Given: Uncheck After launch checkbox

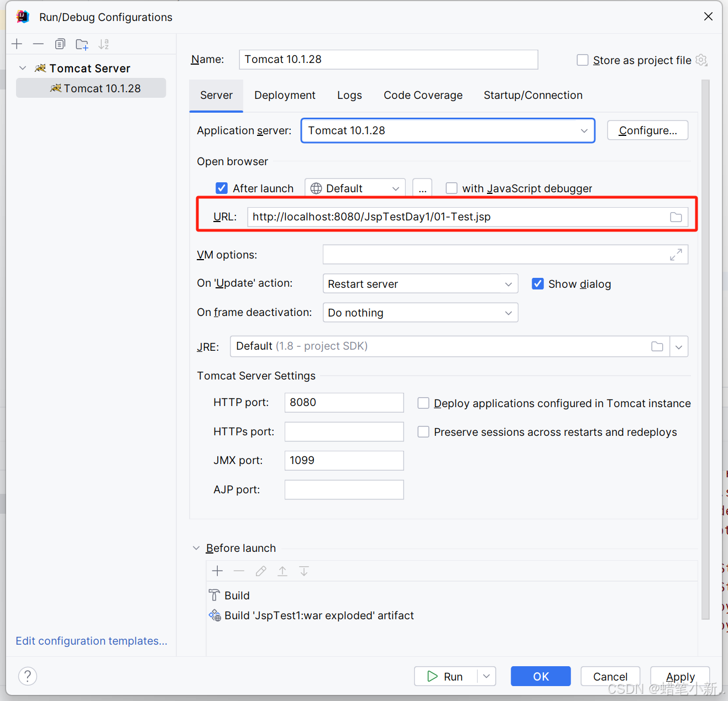Looking at the screenshot, I should 222,188.
